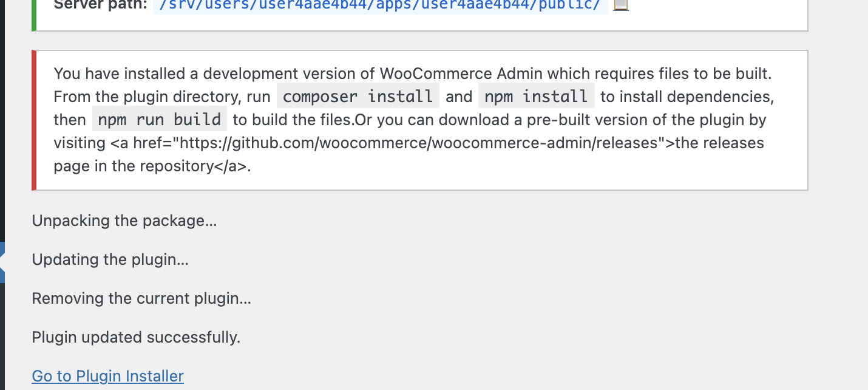868x390 pixels.
Task: Click the clipboard copy icon beside server path
Action: [x=622, y=6]
